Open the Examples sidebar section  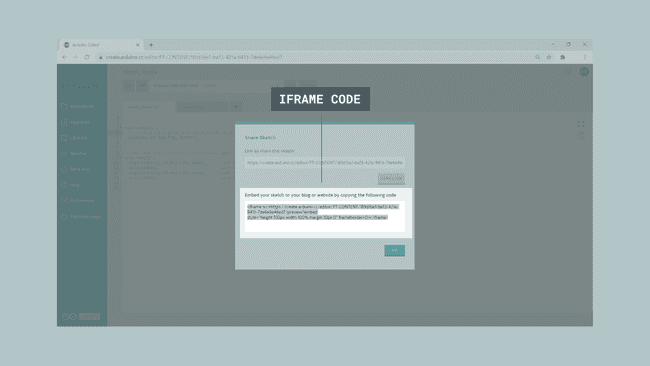75,122
